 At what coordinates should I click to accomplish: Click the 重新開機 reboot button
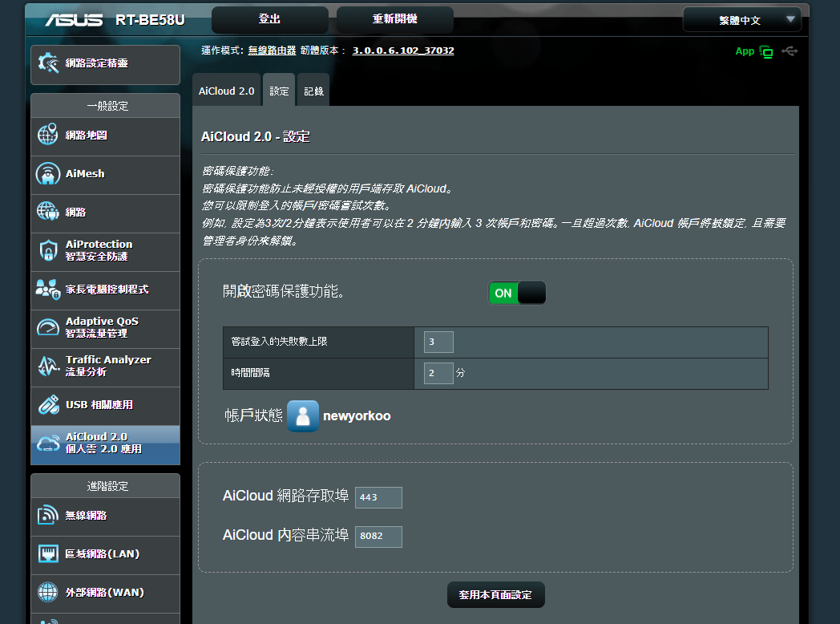coord(395,19)
